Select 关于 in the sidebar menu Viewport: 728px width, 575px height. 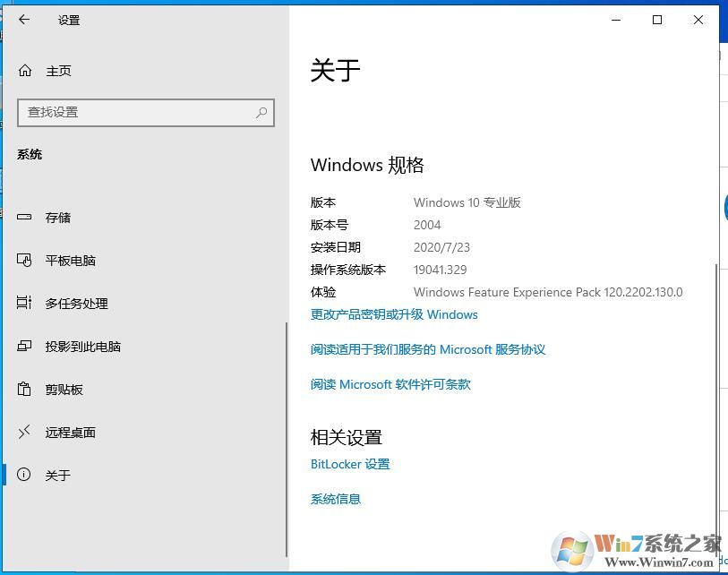[x=57, y=475]
